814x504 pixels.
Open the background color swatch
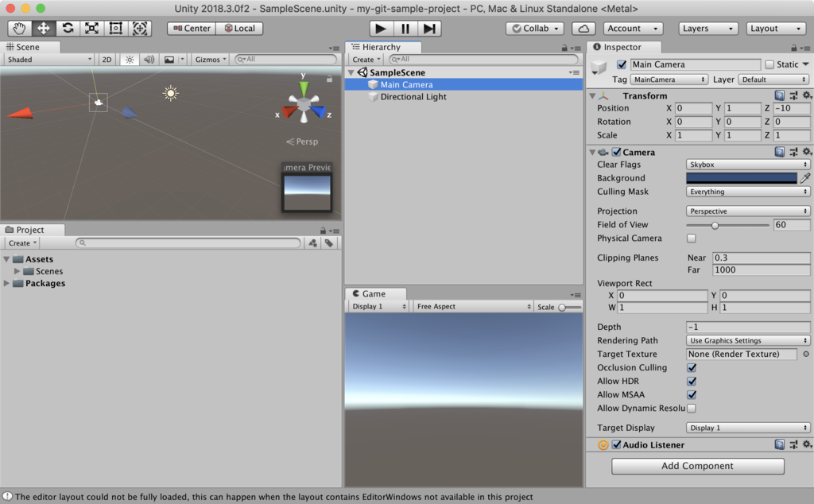tap(742, 178)
